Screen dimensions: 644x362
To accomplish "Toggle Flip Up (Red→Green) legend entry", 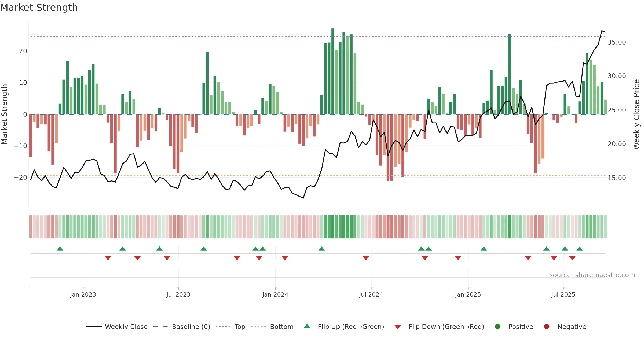I will pyautogui.click(x=344, y=327).
